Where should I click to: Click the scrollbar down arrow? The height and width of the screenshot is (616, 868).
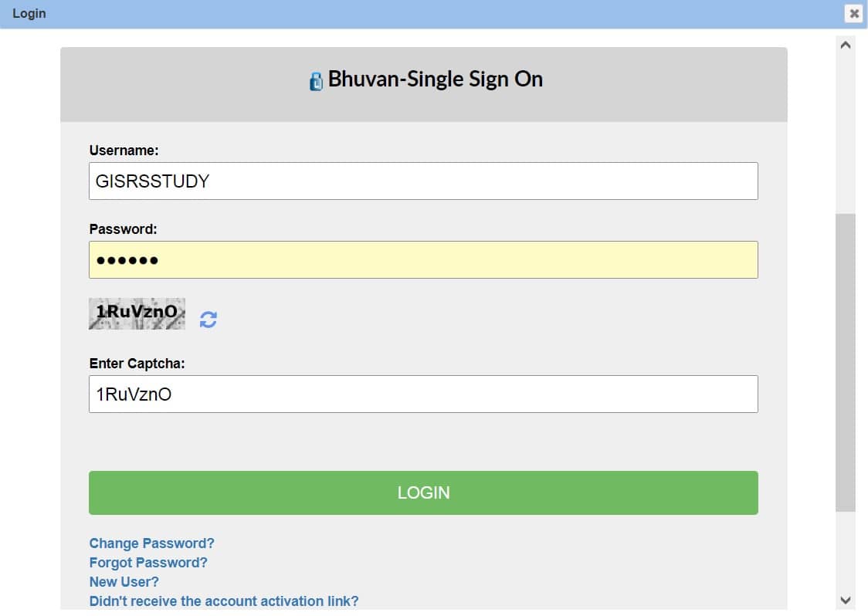(x=846, y=598)
